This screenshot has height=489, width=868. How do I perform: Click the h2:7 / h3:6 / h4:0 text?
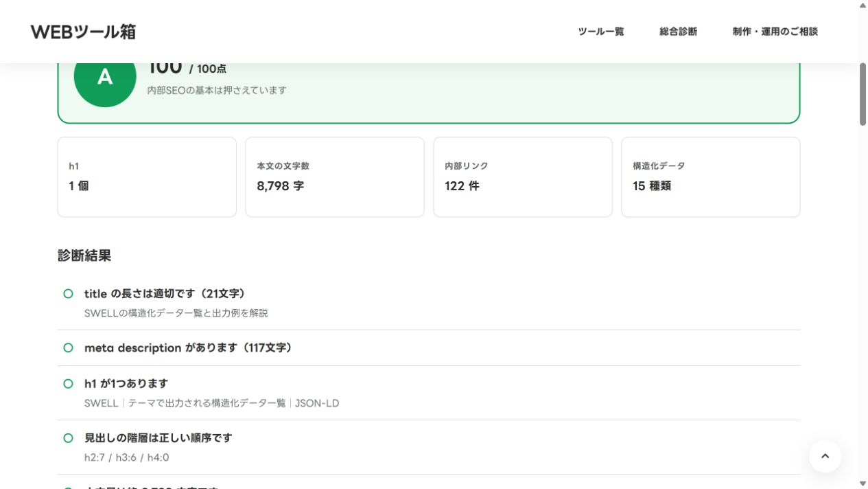127,457
